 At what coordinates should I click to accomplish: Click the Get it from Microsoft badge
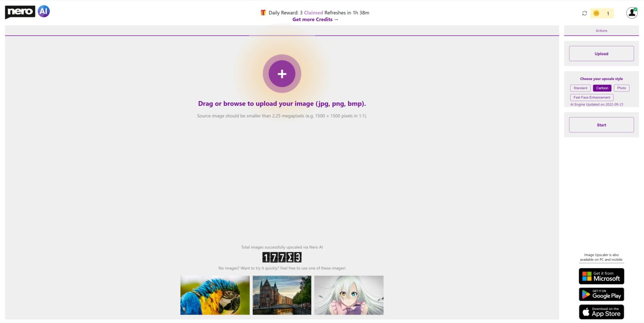click(x=601, y=276)
